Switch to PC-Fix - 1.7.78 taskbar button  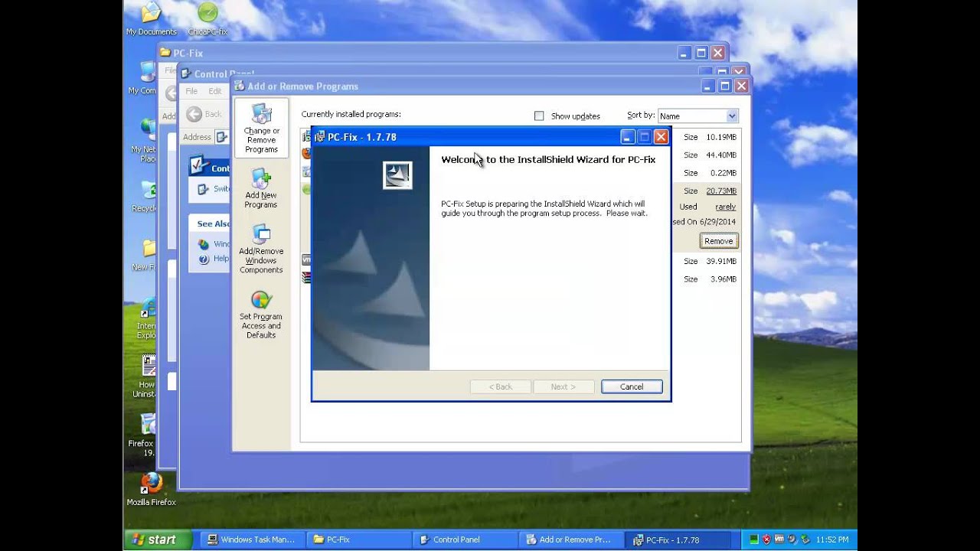[678, 540]
